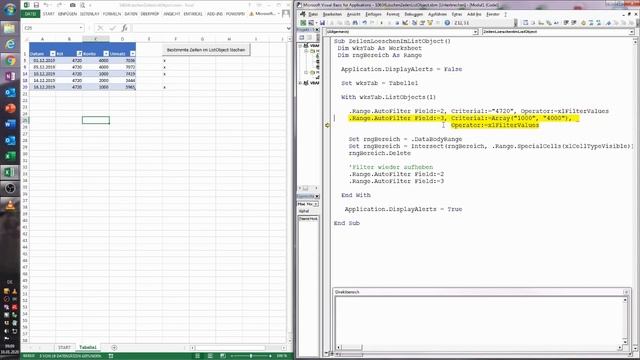640x360 pixels.
Task: Open the Debuggen menu in VBA editor
Action: pyautogui.click(x=413, y=14)
